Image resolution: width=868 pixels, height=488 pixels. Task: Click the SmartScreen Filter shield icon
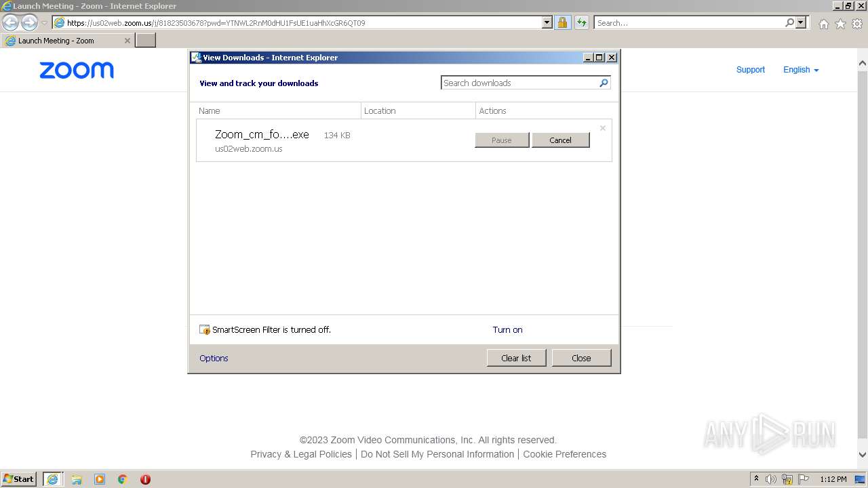tap(205, 330)
